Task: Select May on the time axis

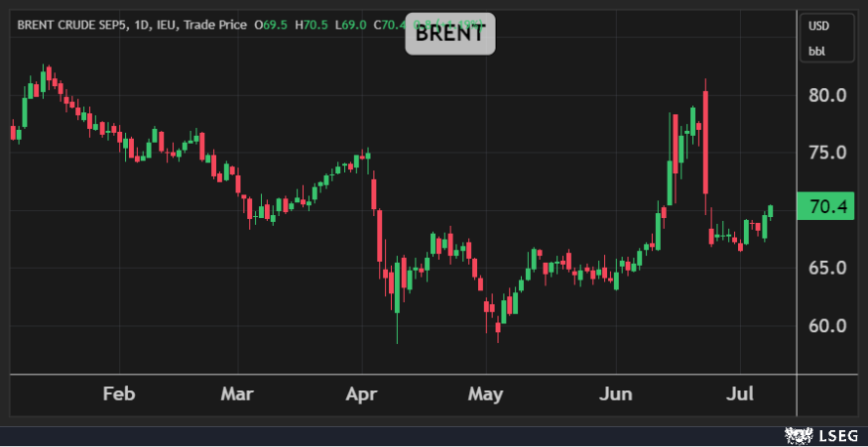Action: pyautogui.click(x=485, y=394)
